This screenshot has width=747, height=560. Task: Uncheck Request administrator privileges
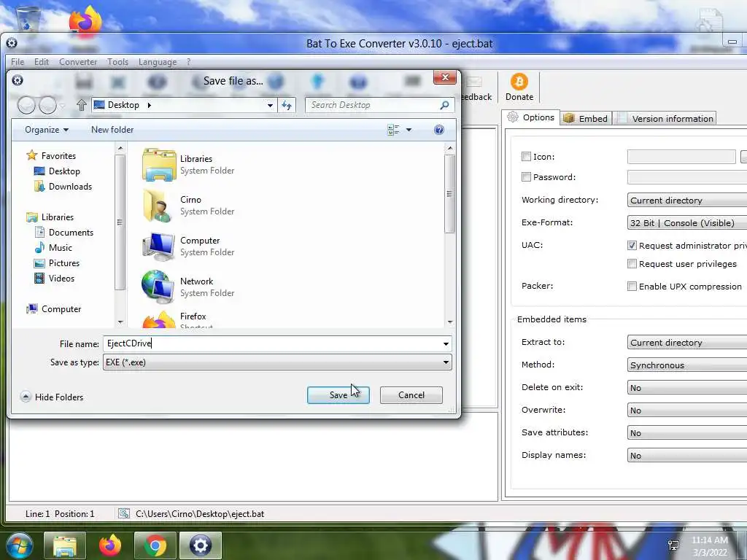coord(632,246)
